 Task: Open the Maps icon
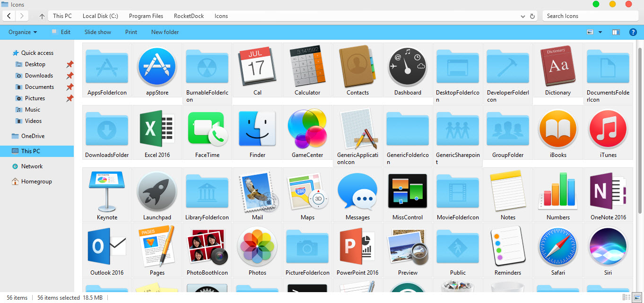[x=307, y=191]
